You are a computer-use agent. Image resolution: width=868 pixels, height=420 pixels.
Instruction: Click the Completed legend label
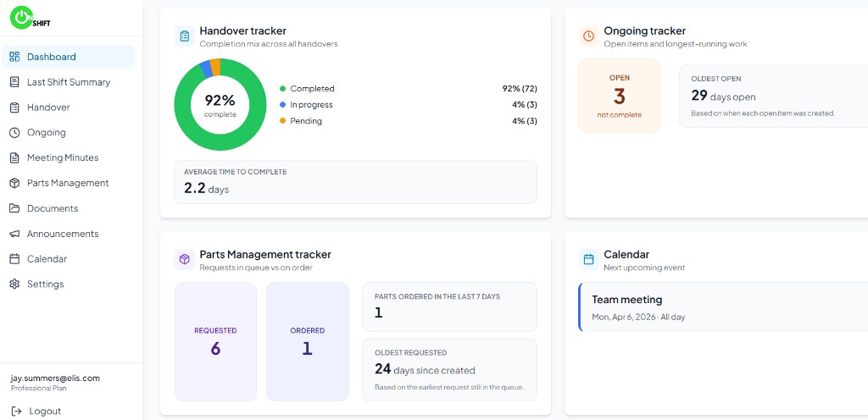[x=312, y=88]
